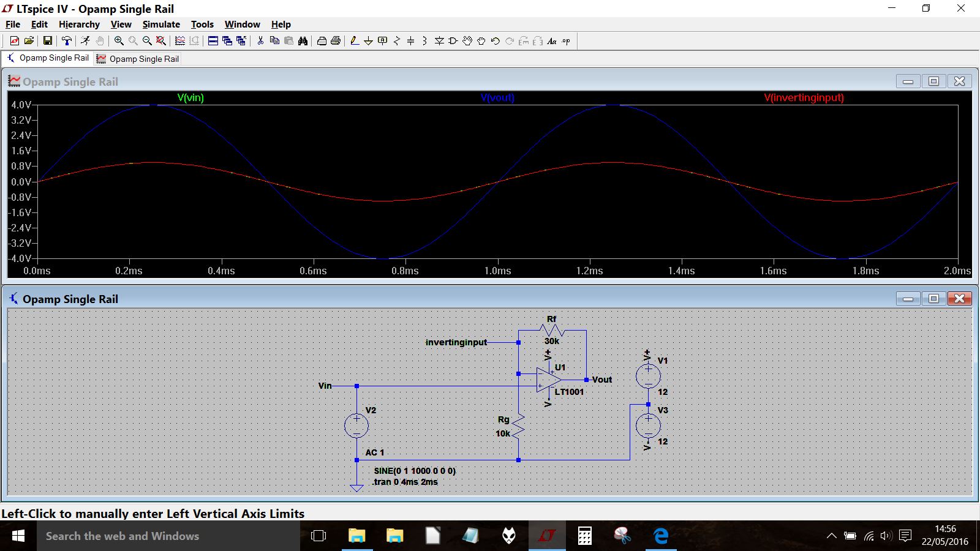The height and width of the screenshot is (551, 980).
Task: Click the V1 voltage source symbol
Action: [648, 376]
